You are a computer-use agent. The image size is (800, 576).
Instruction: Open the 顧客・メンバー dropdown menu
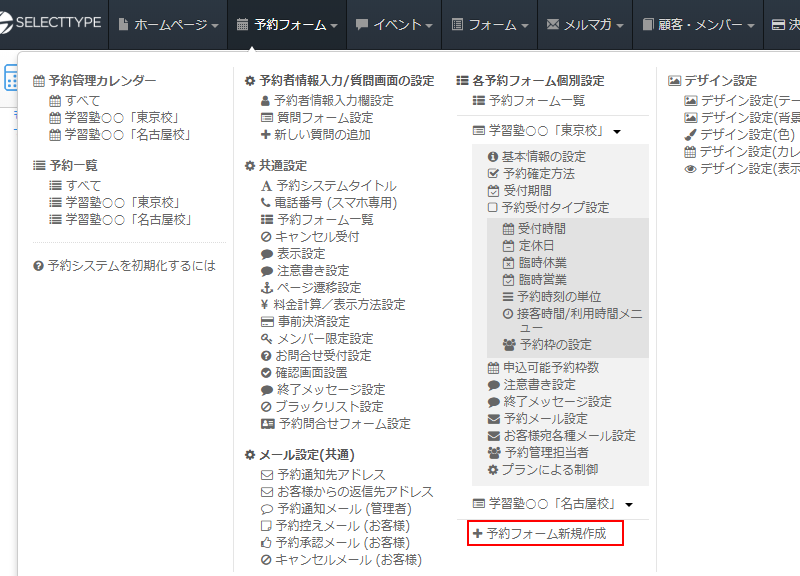698,24
